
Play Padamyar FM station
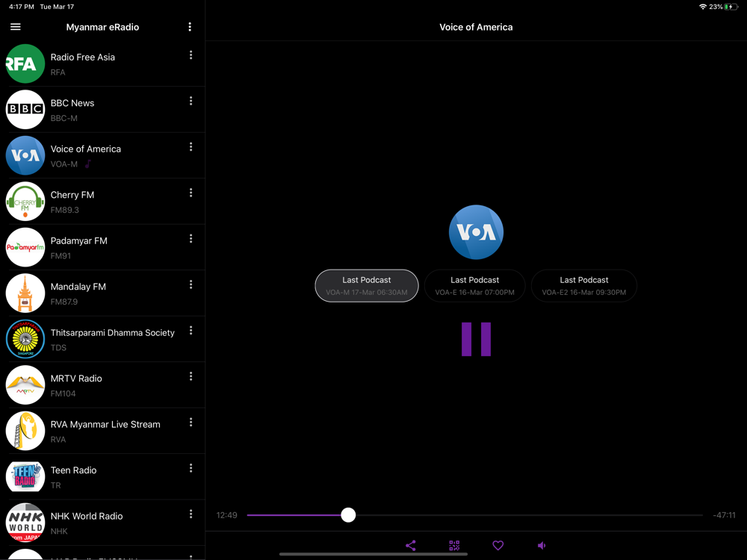pyautogui.click(x=102, y=247)
